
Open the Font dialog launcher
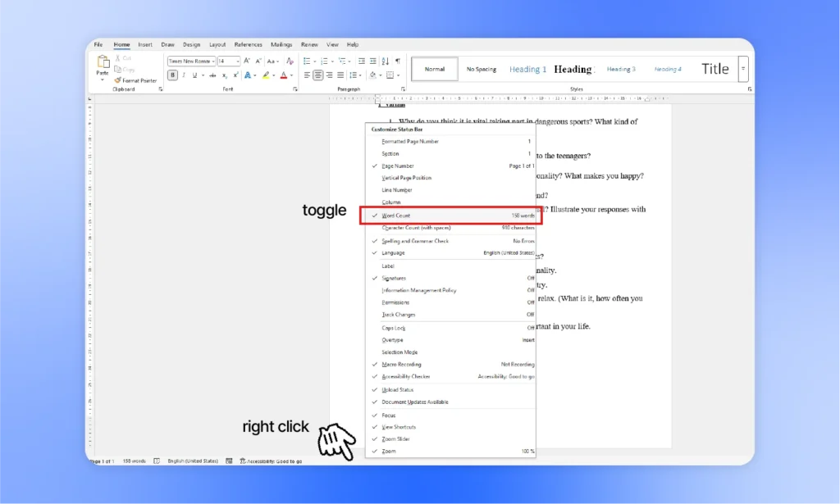(295, 89)
